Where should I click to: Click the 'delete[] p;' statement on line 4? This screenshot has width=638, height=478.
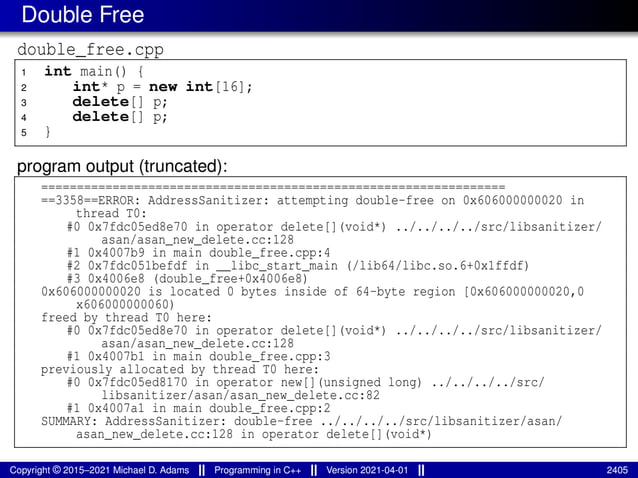click(x=120, y=117)
